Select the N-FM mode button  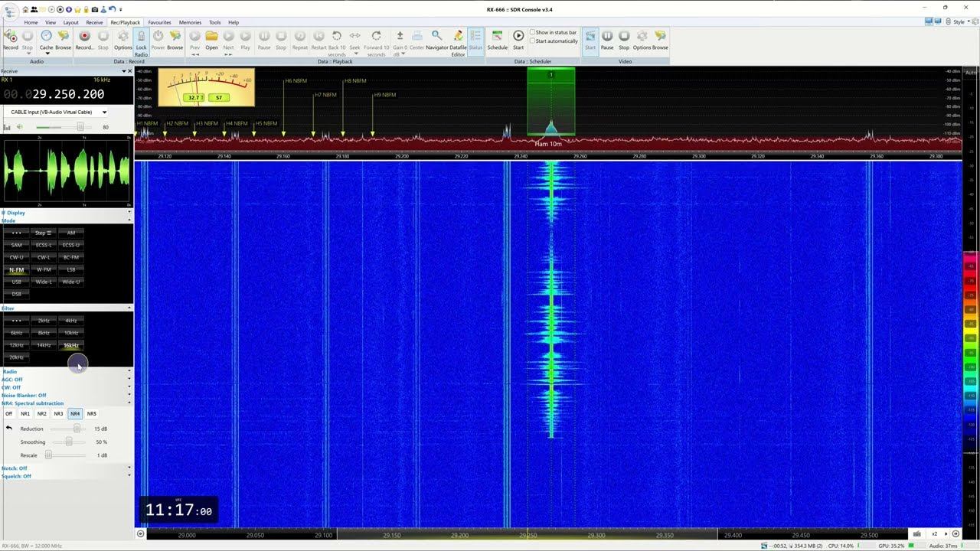coord(16,269)
